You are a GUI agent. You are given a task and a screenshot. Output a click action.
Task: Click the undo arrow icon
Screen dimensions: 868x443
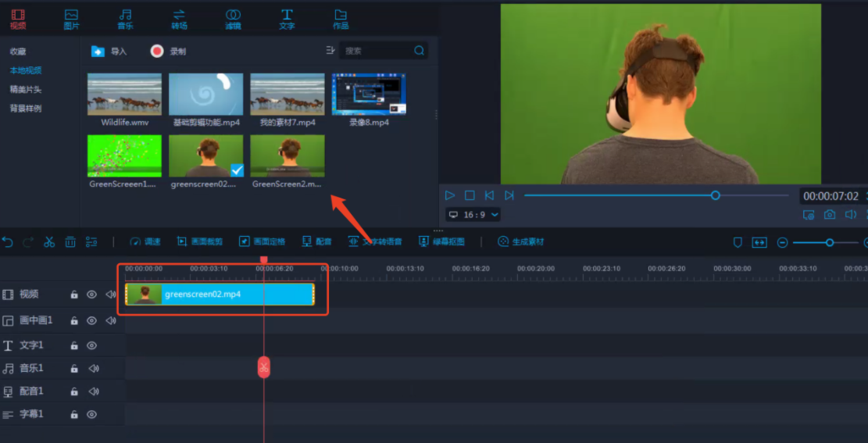[x=8, y=242]
